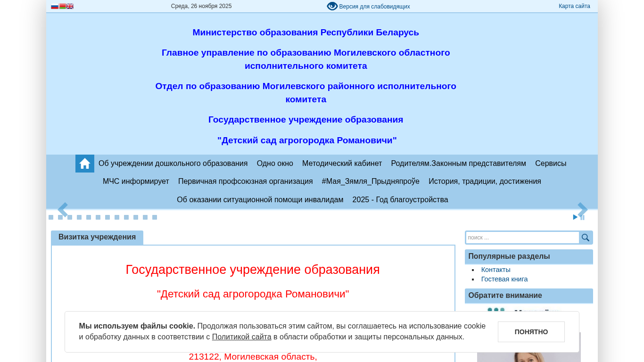Open Политикой сайта link in cookie notice
This screenshot has height=362, width=644.
(242, 337)
